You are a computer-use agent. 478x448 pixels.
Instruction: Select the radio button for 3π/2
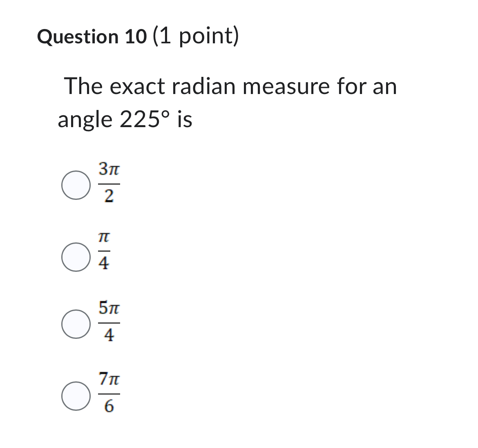(x=76, y=184)
